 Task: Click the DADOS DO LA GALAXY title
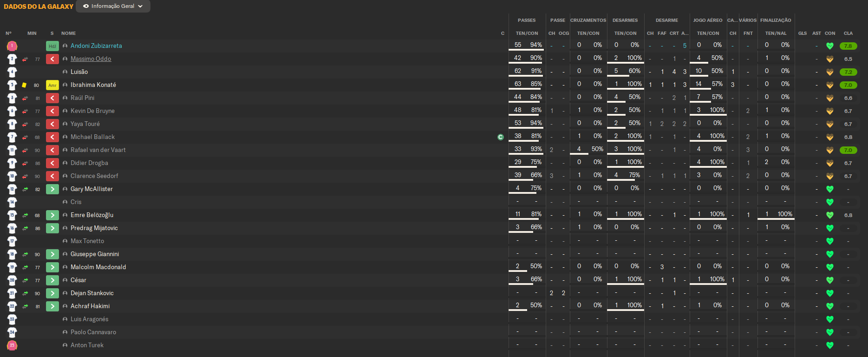[39, 7]
